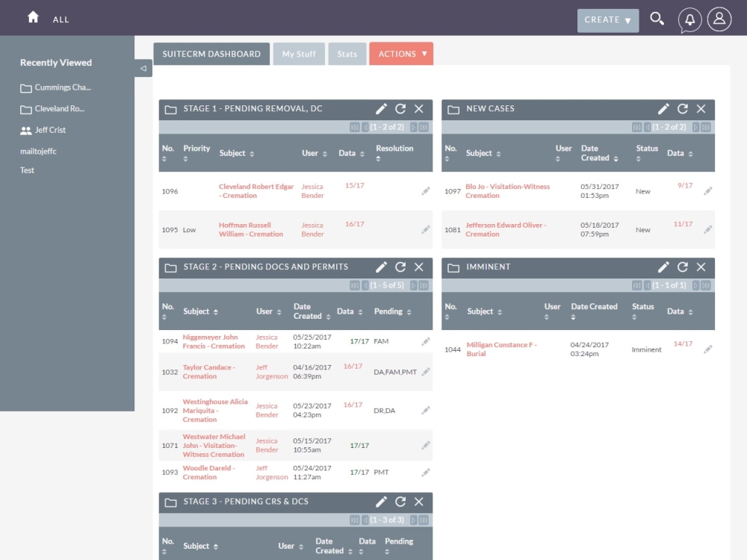
Task: Edit case 1044 via pencil icon
Action: pyautogui.click(x=708, y=349)
